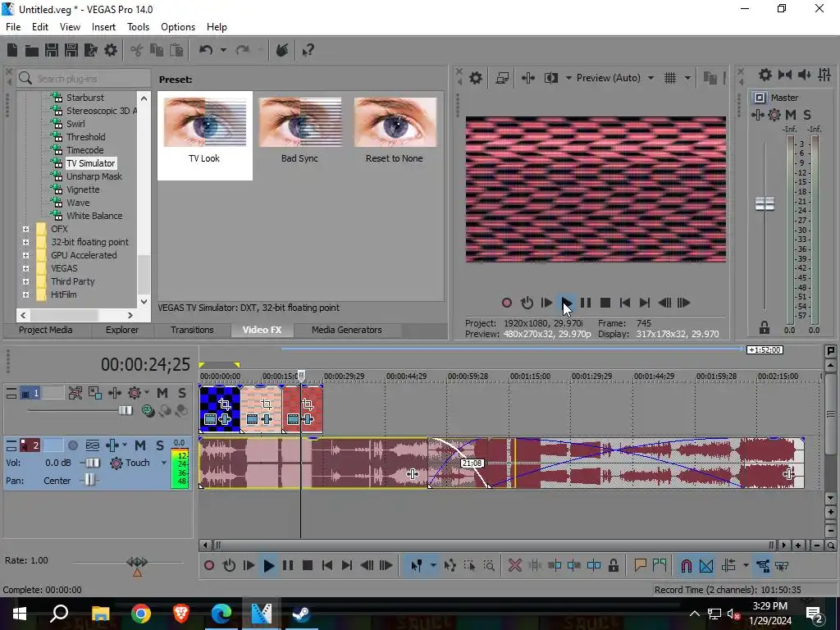Click track 2 Vol slider handle
Viewport: 840px width, 630px height.
[x=93, y=463]
